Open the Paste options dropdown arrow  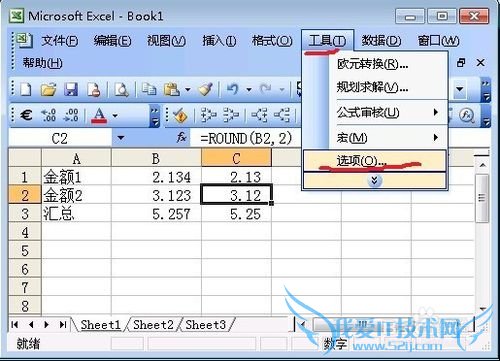188,89
